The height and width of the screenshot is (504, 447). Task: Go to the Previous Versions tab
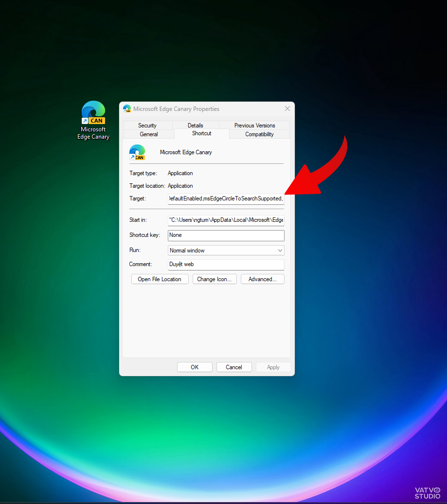click(x=254, y=126)
